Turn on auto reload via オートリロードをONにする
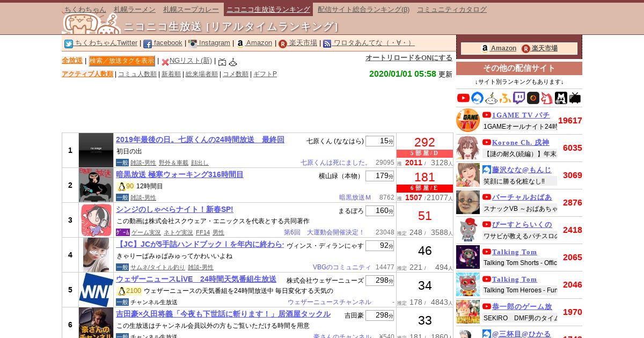This screenshot has width=644, height=338. (409, 57)
